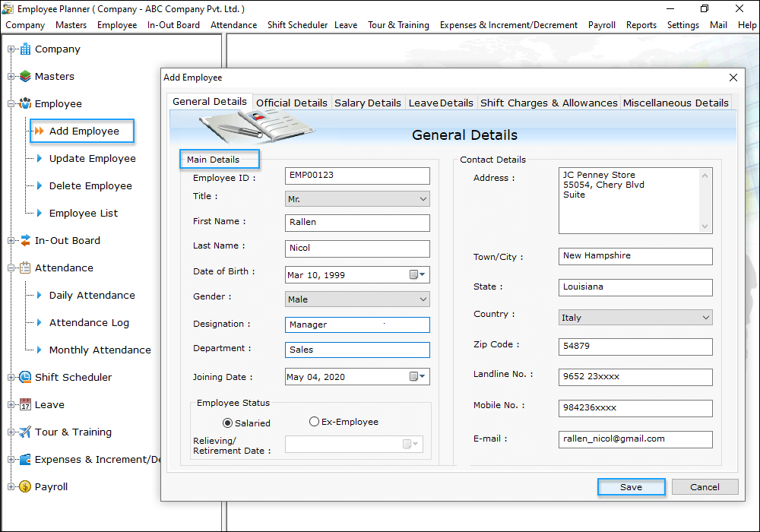Click the Employee Planner app icon in title bar
The image size is (760, 532).
click(8, 8)
